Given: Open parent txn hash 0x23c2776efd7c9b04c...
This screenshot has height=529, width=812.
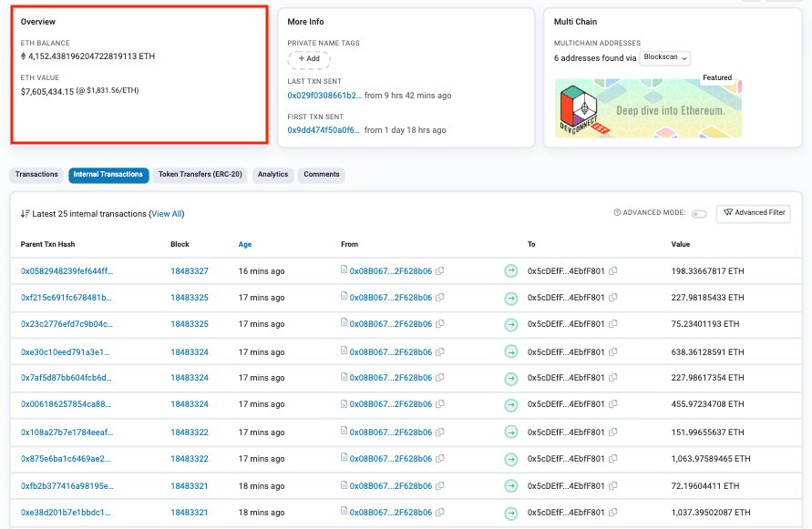Looking at the screenshot, I should (67, 323).
